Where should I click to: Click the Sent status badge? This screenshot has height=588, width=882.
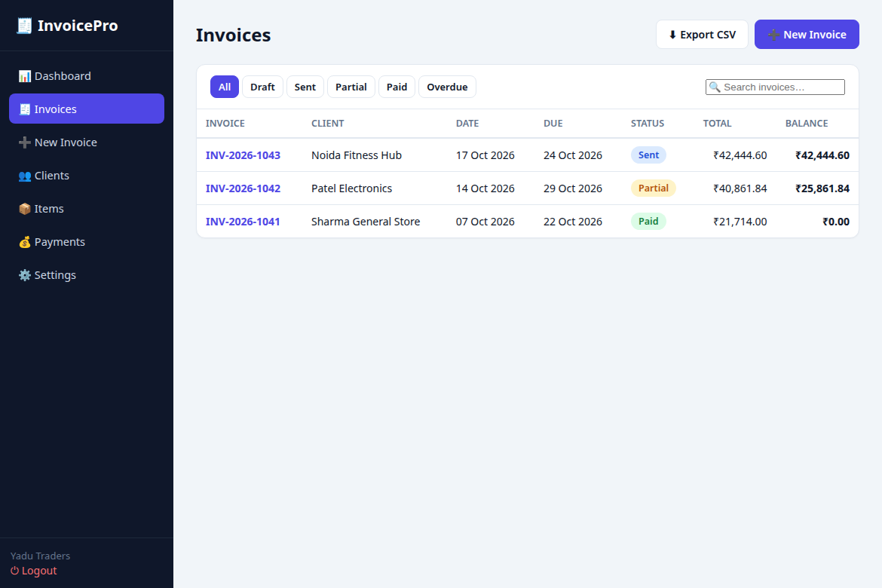click(648, 155)
